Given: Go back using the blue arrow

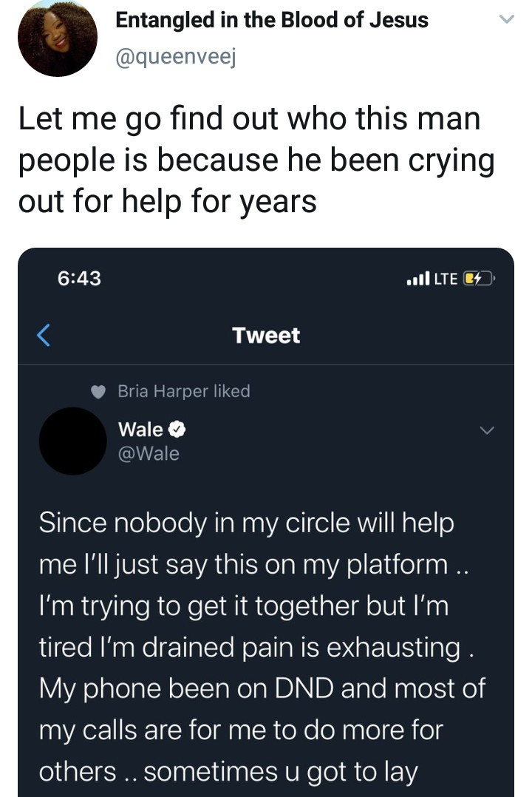Looking at the screenshot, I should pyautogui.click(x=44, y=336).
